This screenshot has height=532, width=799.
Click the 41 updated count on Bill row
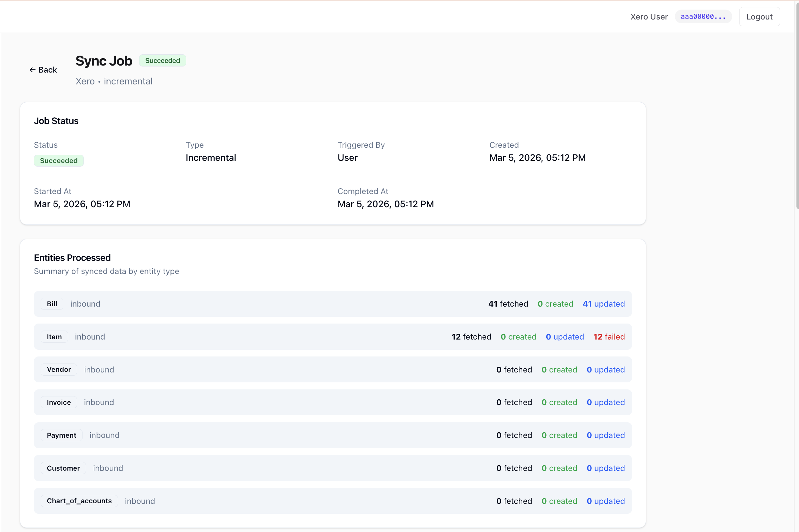tap(604, 304)
